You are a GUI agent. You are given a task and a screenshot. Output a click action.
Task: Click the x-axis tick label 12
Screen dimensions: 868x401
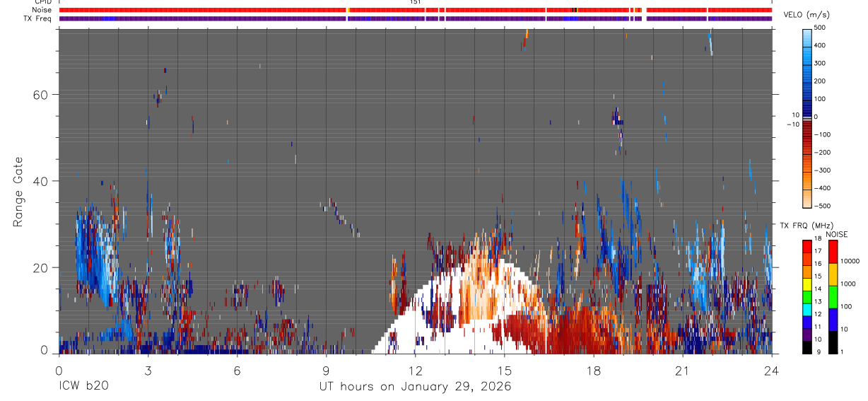click(415, 370)
